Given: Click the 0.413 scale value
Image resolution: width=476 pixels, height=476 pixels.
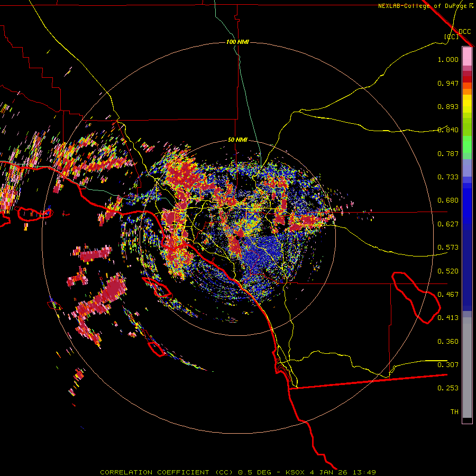Looking at the screenshot, I should tap(448, 318).
